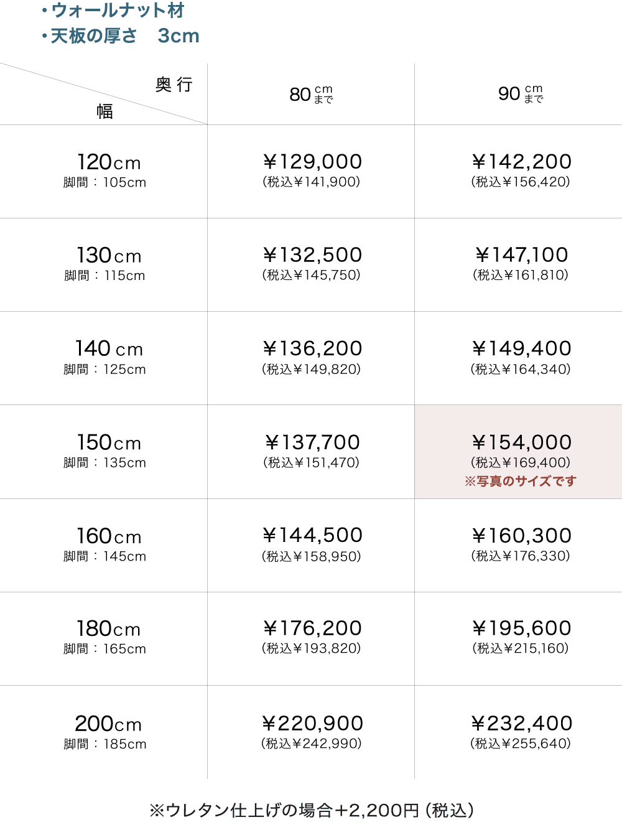Click the 90cm depth column header

[520, 94]
